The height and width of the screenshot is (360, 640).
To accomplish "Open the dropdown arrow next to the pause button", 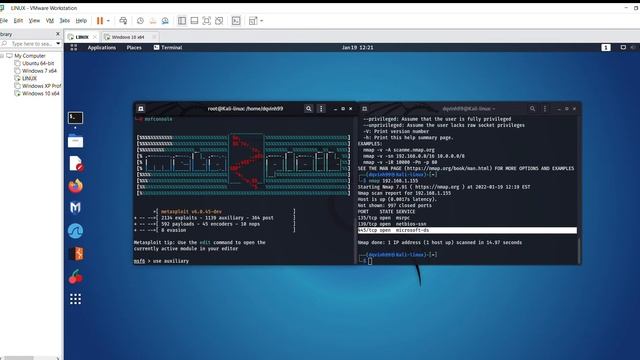I will click(x=108, y=21).
